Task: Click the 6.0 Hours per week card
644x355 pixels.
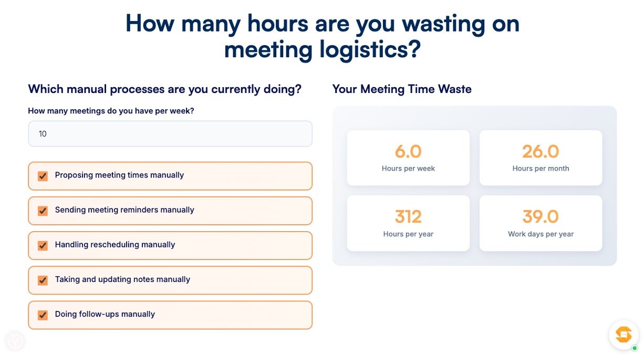Action: point(408,158)
